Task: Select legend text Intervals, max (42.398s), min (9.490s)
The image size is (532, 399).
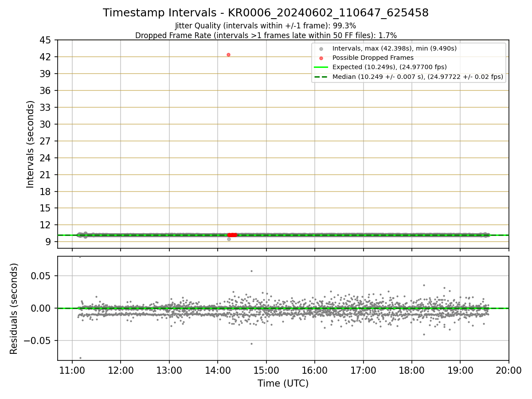Action: pos(395,48)
